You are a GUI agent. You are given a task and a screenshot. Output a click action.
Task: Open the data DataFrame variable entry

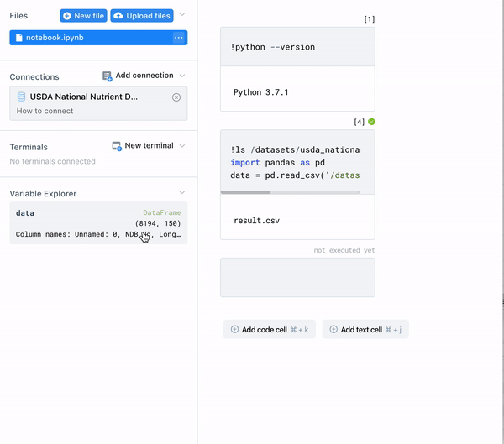click(x=98, y=223)
